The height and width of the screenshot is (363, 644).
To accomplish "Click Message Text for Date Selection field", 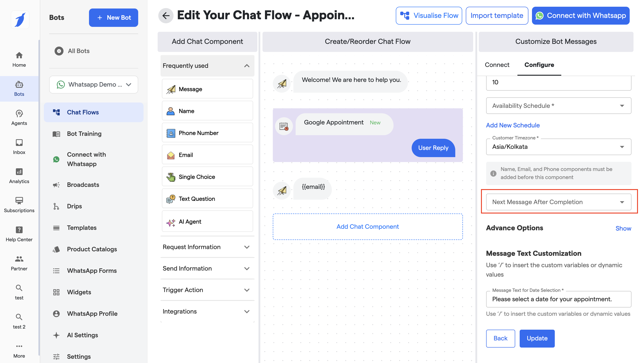I will pyautogui.click(x=558, y=299).
